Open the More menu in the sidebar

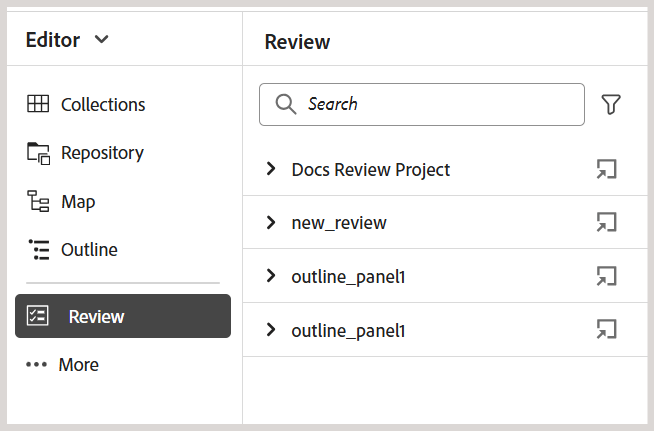tap(63, 365)
